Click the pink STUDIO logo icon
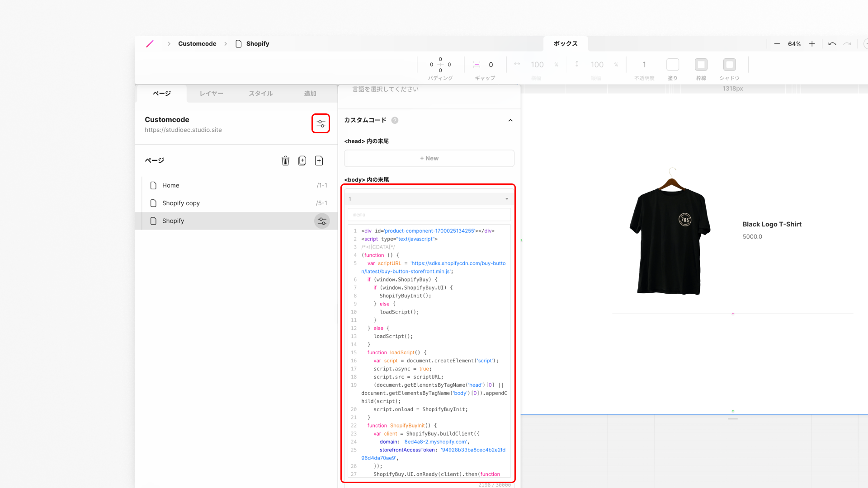868x488 pixels. [x=150, y=44]
